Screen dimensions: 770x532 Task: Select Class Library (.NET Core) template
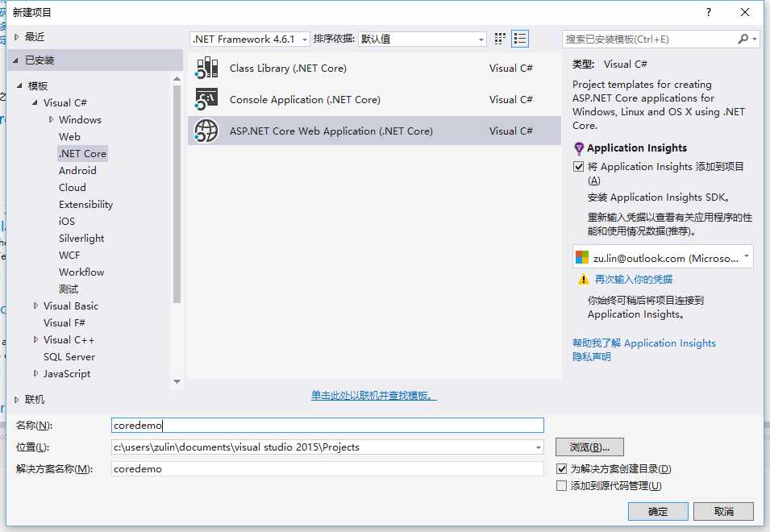pyautogui.click(x=374, y=68)
